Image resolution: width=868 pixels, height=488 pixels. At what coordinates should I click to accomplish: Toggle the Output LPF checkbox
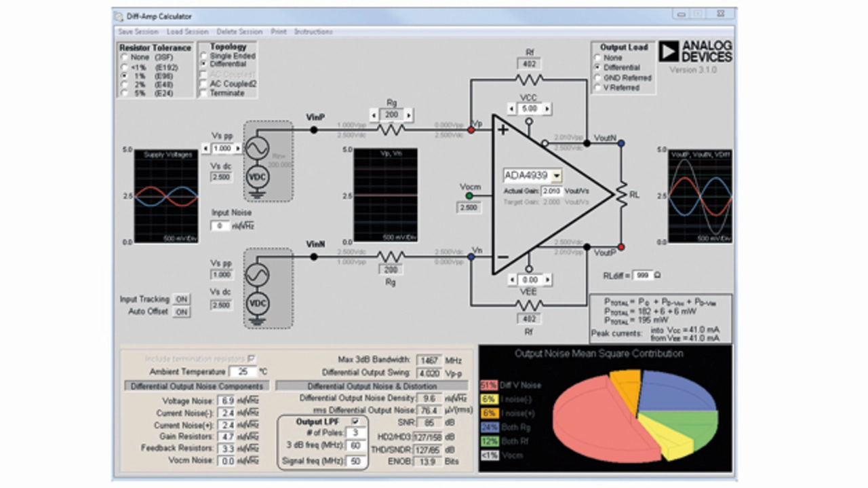point(355,421)
